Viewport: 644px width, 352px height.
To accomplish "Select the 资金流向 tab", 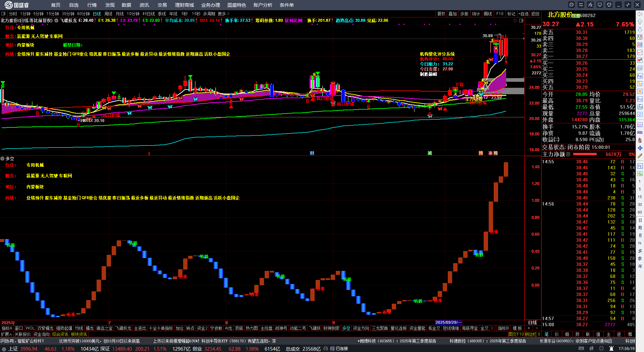I will tap(41, 334).
